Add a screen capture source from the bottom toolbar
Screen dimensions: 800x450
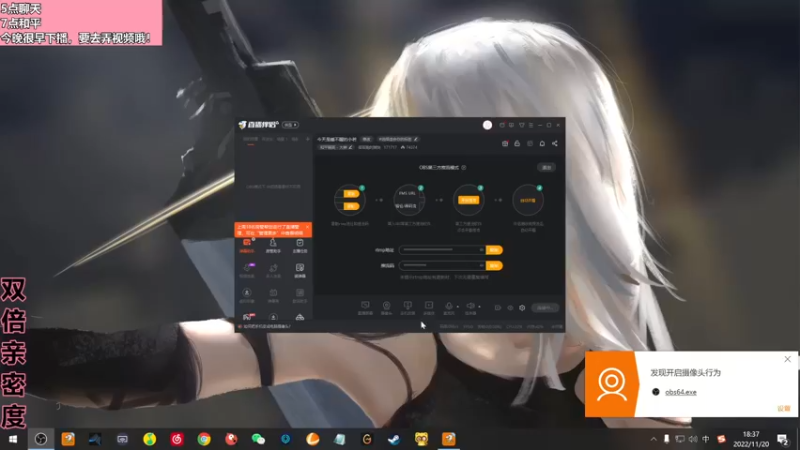click(365, 308)
